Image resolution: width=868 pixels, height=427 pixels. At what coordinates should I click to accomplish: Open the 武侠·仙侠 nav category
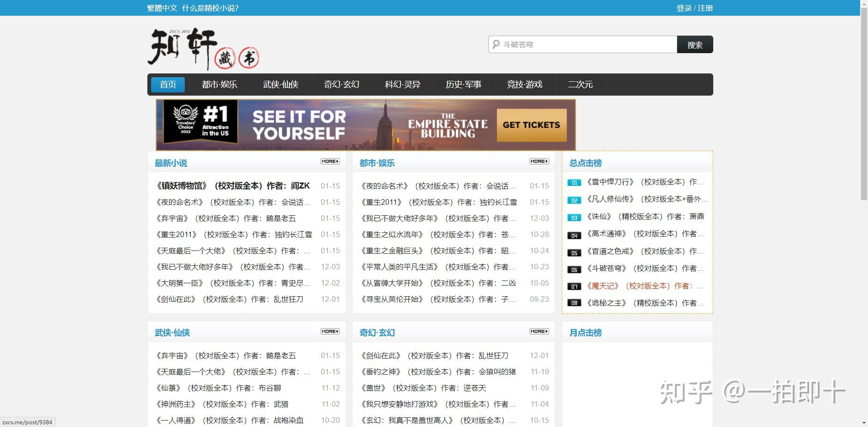[x=280, y=85]
